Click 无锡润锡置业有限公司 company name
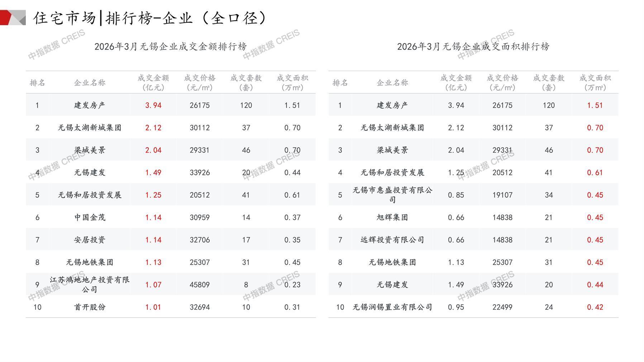Viewport: 644px width, 362px height. [392, 307]
